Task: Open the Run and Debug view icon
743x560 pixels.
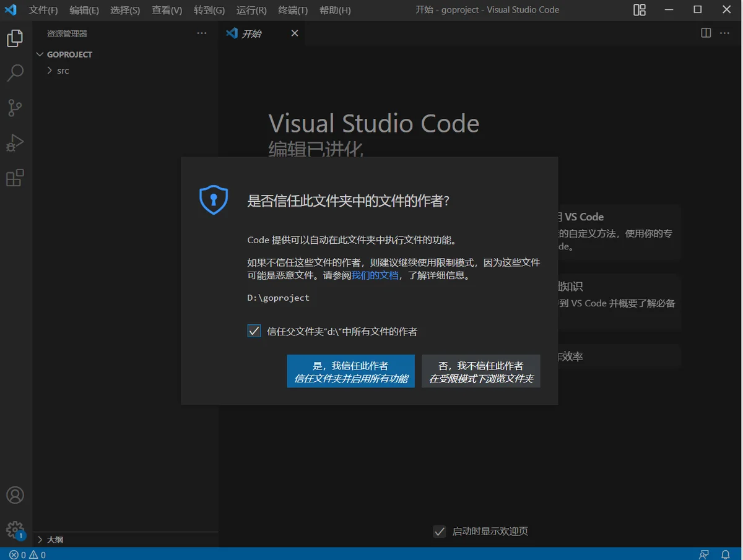Action: click(15, 143)
